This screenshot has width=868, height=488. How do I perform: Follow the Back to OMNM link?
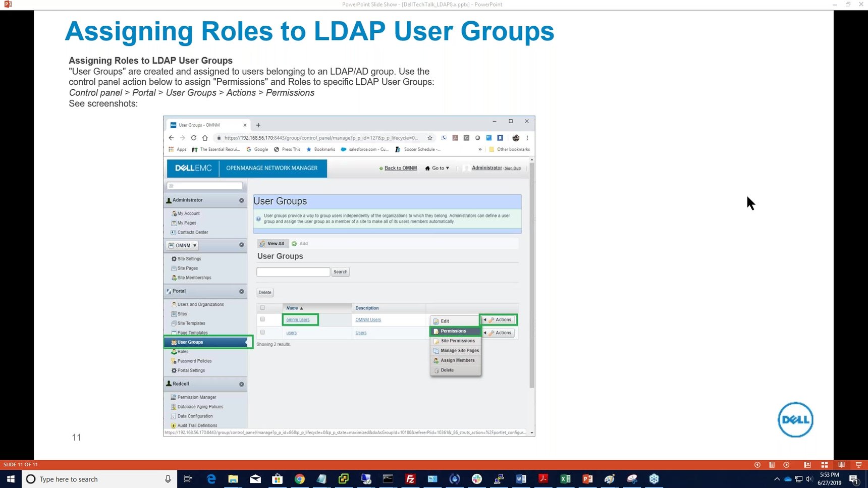coord(400,168)
